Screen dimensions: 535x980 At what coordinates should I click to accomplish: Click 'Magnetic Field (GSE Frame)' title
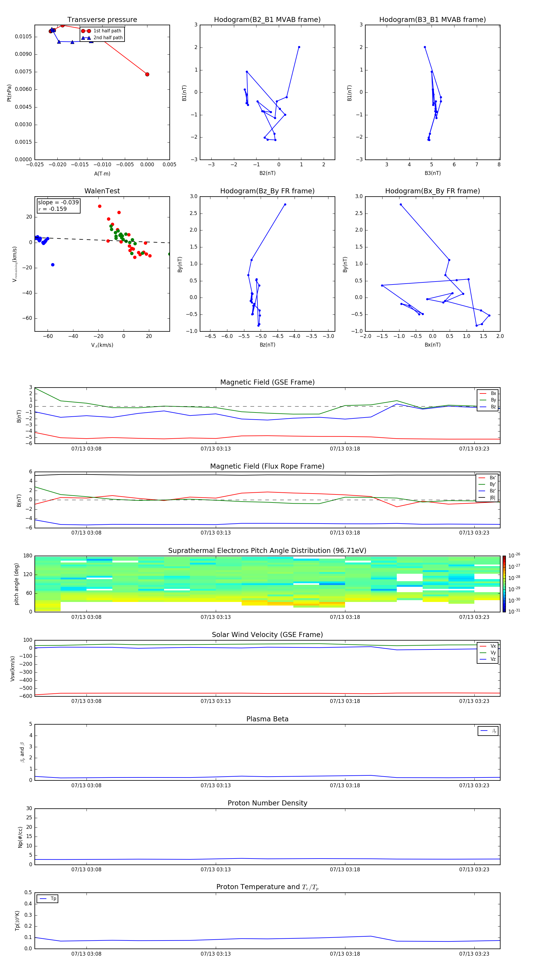(267, 382)
